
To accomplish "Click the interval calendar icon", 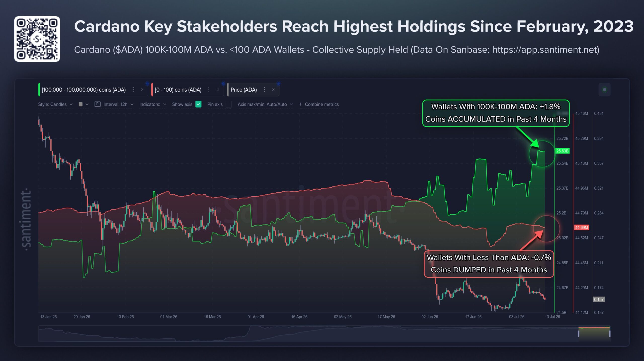I will pyautogui.click(x=97, y=104).
